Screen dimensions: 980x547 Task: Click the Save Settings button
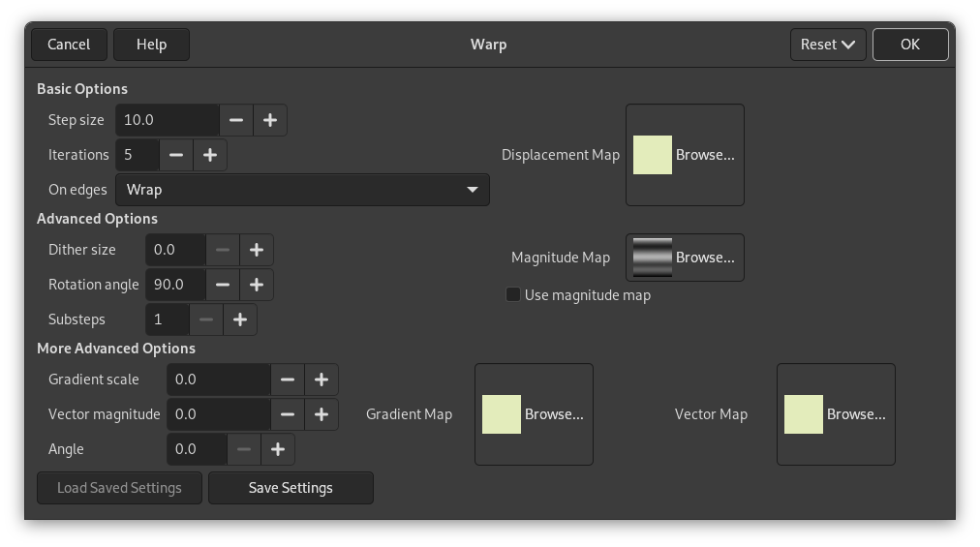pyautogui.click(x=291, y=488)
